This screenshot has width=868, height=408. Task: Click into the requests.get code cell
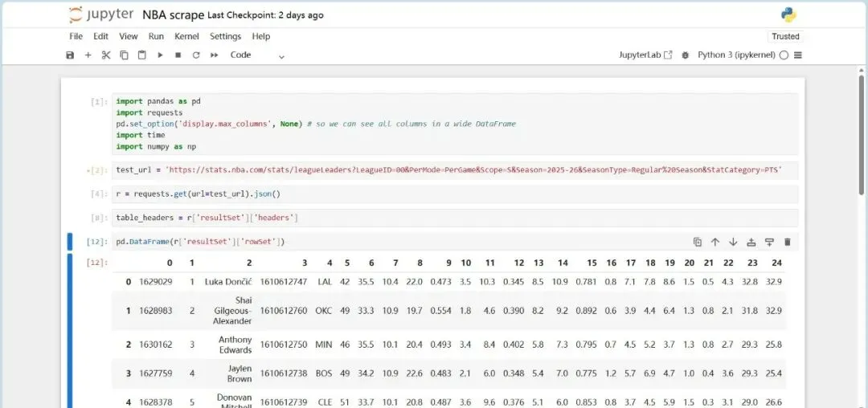coord(455,194)
